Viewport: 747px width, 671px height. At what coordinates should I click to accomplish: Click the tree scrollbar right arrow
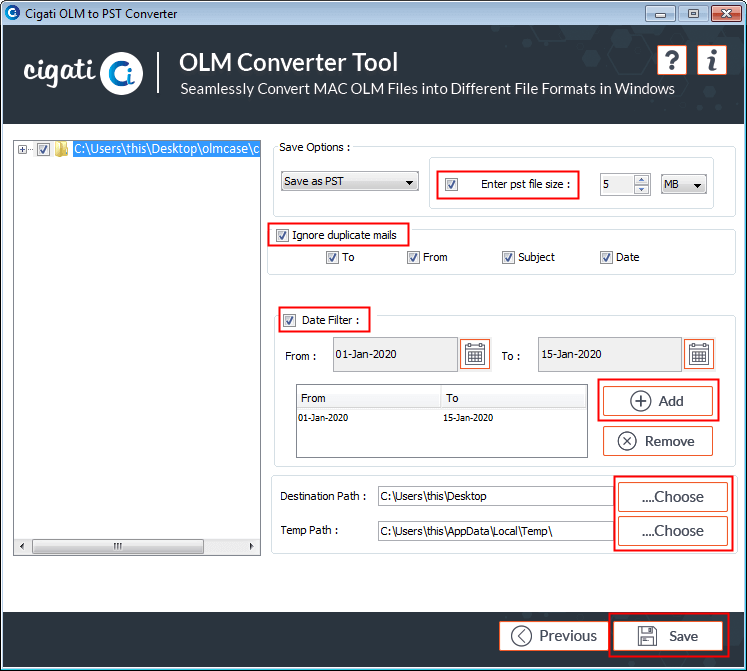click(252, 546)
